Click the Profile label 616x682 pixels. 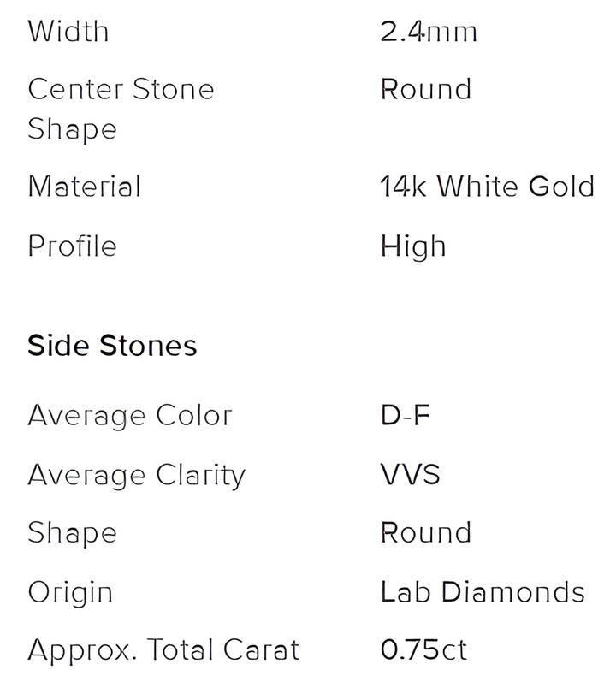click(72, 246)
